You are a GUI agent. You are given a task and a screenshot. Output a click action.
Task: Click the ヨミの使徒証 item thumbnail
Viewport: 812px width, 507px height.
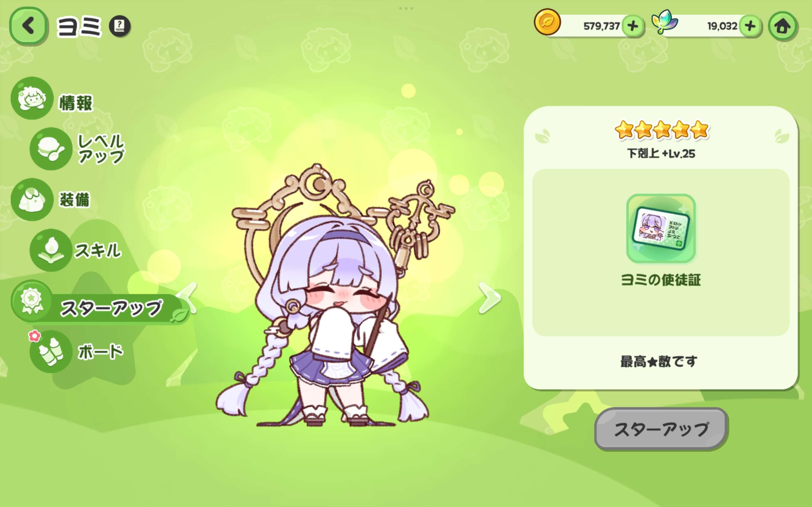tap(661, 228)
